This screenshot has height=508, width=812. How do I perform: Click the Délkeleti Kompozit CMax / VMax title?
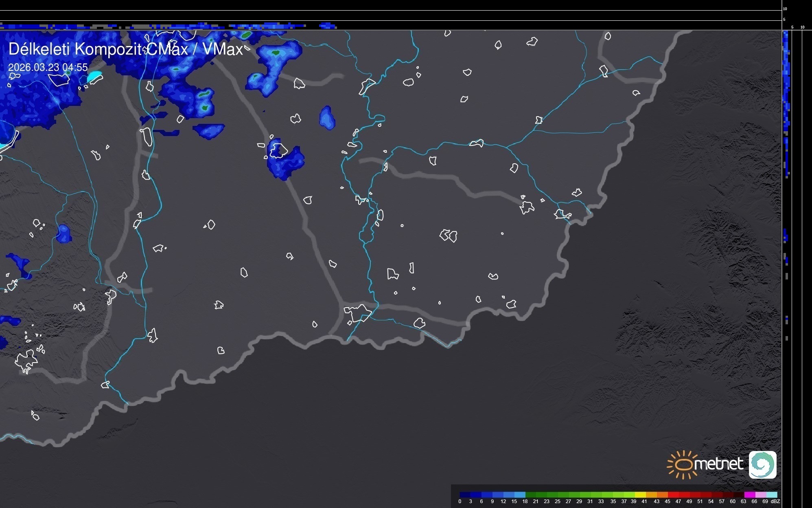coord(125,49)
